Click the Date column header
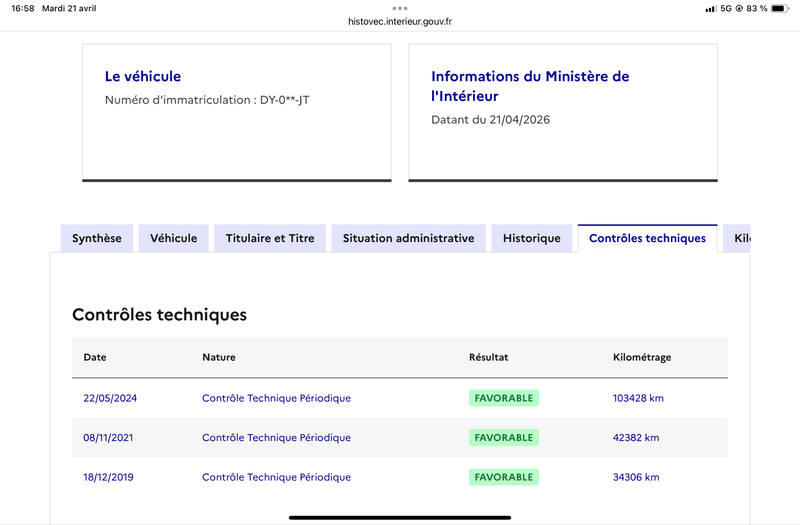This screenshot has height=525, width=800. (95, 357)
